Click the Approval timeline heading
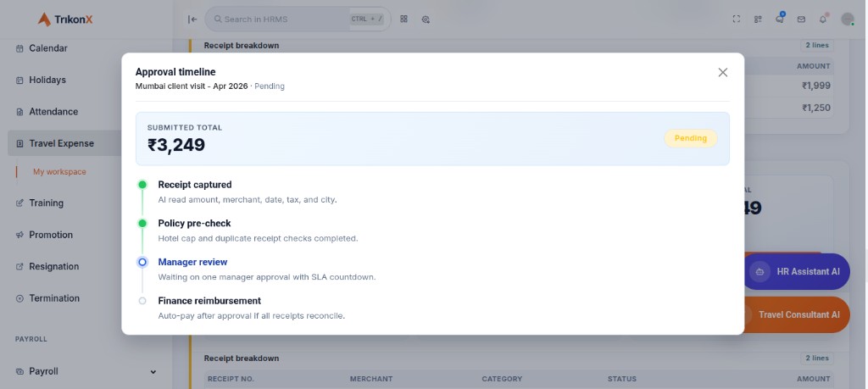This screenshot has height=389, width=868. [x=175, y=72]
